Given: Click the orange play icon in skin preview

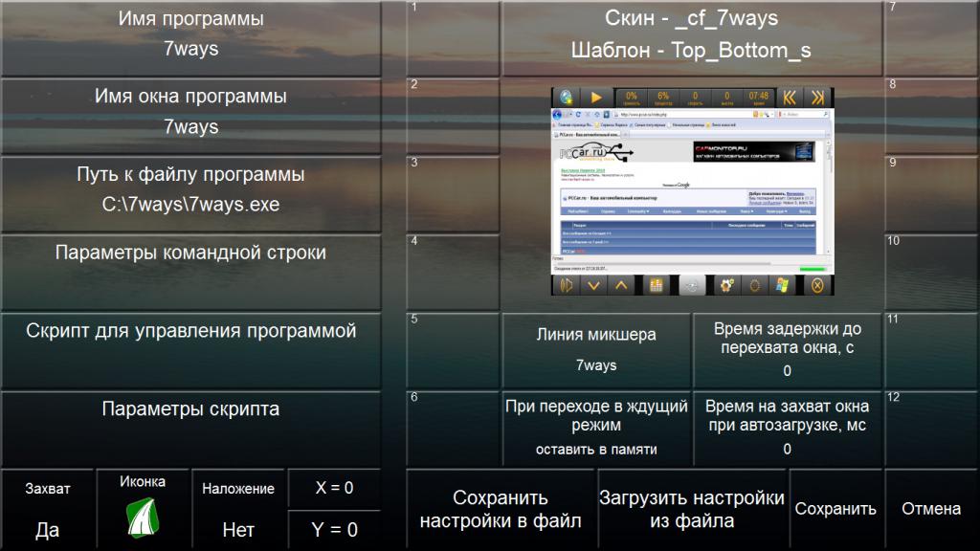Looking at the screenshot, I should tap(596, 97).
